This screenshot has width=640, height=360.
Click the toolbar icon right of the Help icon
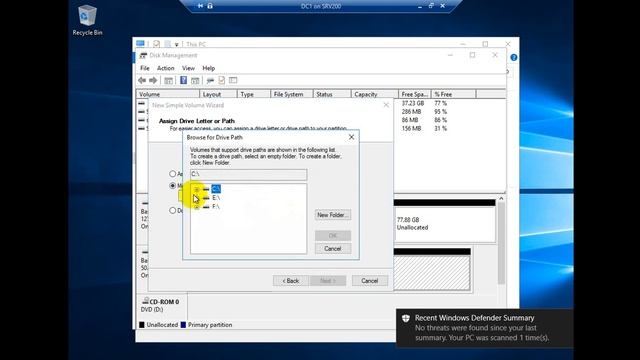[x=195, y=80]
